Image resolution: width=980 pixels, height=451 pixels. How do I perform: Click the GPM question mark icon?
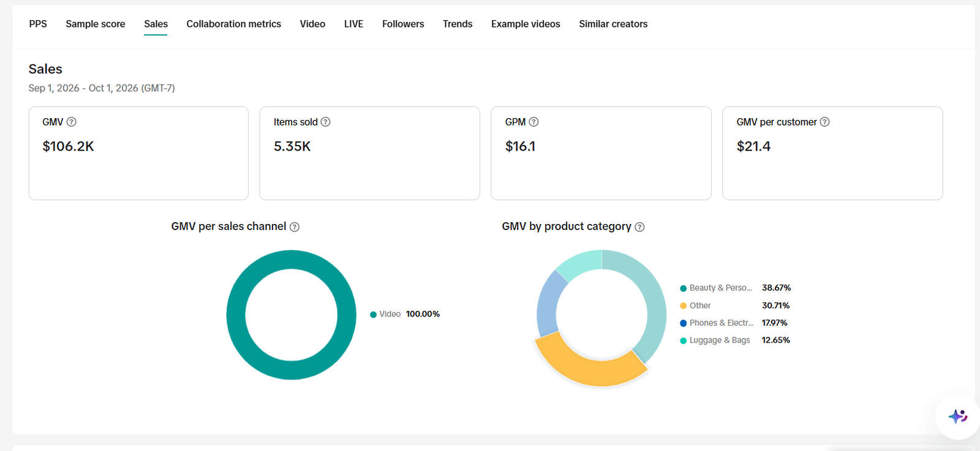[534, 122]
